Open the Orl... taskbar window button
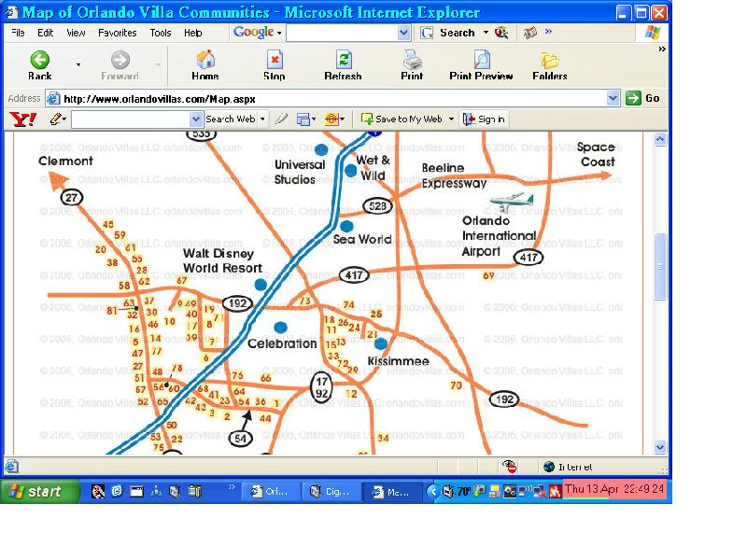 [271, 492]
